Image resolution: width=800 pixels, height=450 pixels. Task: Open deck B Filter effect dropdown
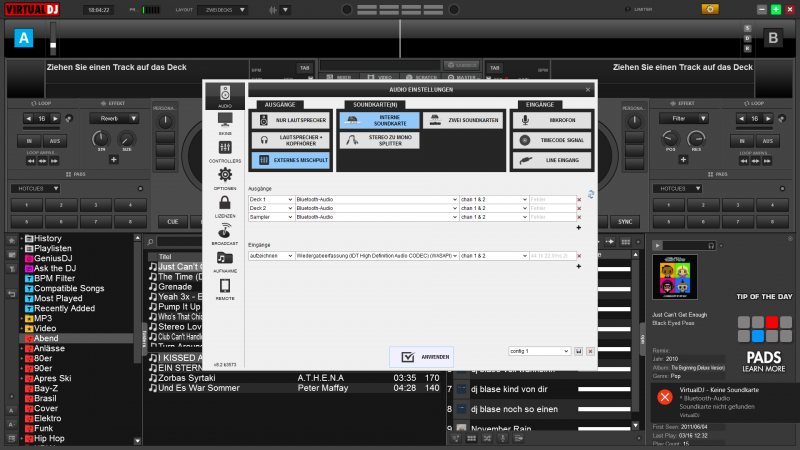(x=684, y=118)
